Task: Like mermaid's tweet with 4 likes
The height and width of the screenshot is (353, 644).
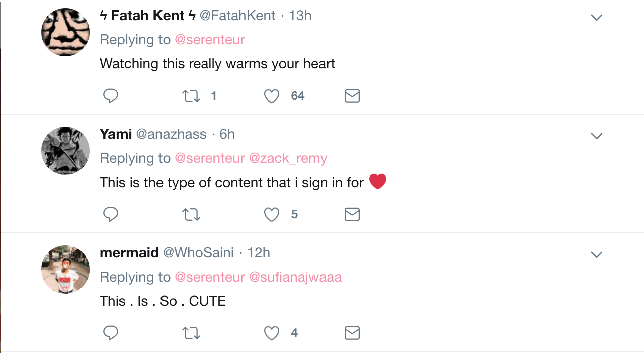Action: click(x=272, y=333)
